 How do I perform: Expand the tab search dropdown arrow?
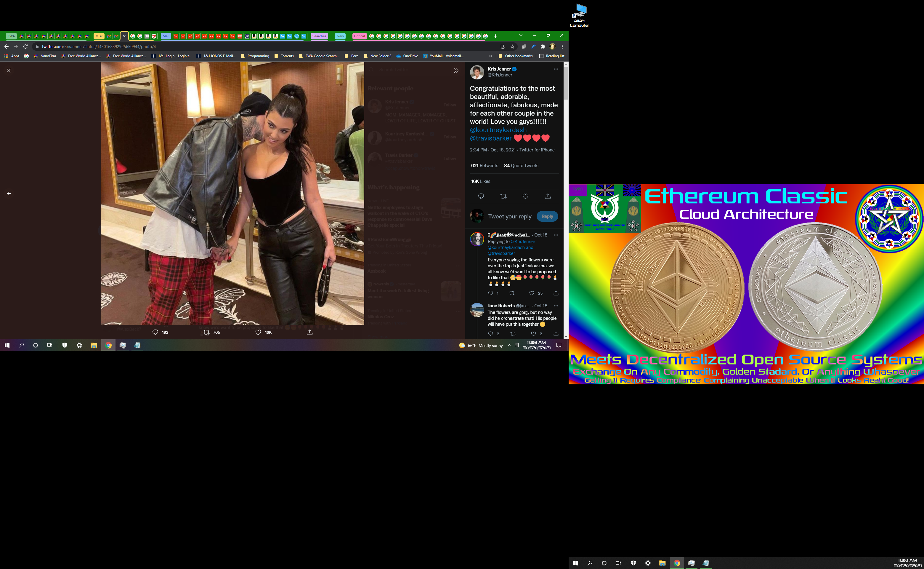521,35
